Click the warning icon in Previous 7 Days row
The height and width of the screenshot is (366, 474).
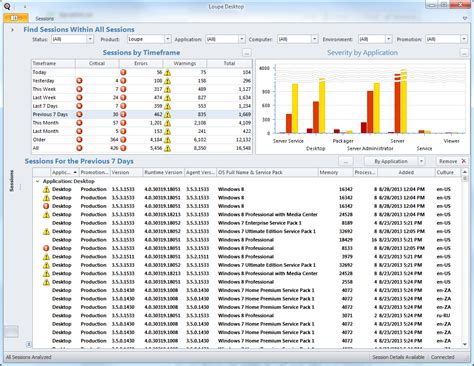click(167, 114)
